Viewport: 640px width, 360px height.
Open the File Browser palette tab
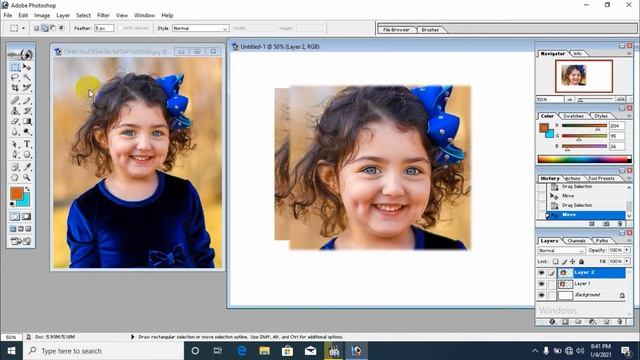click(x=396, y=29)
